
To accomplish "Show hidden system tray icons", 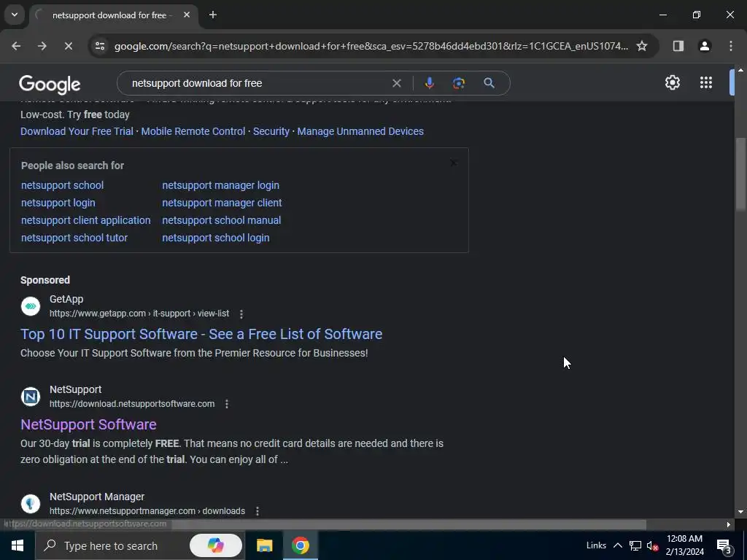I will pos(617,545).
